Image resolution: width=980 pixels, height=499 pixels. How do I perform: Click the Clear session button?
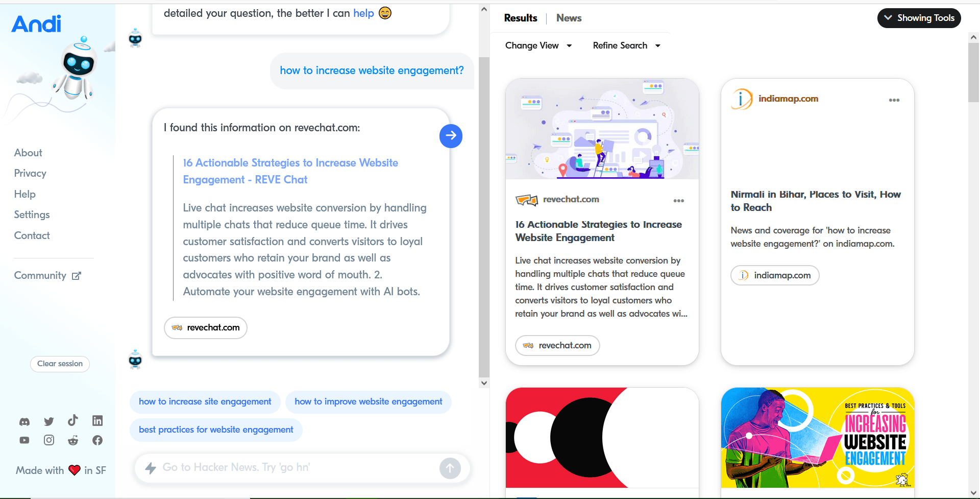tap(60, 364)
